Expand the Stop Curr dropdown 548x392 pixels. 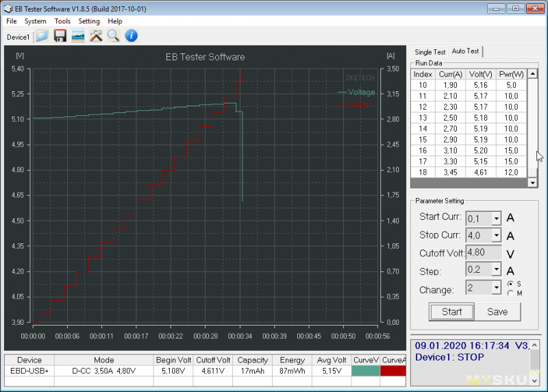tap(496, 235)
